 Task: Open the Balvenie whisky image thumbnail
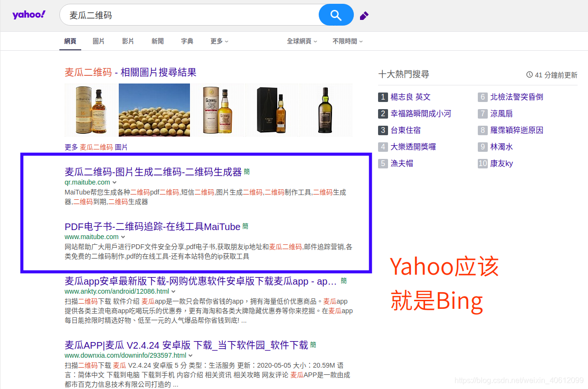tap(91, 110)
